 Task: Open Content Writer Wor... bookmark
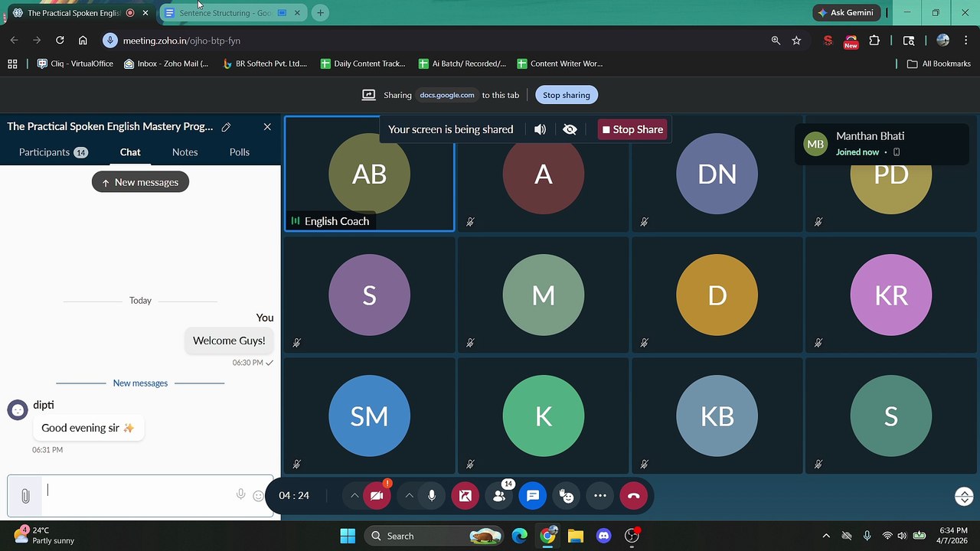pos(560,64)
